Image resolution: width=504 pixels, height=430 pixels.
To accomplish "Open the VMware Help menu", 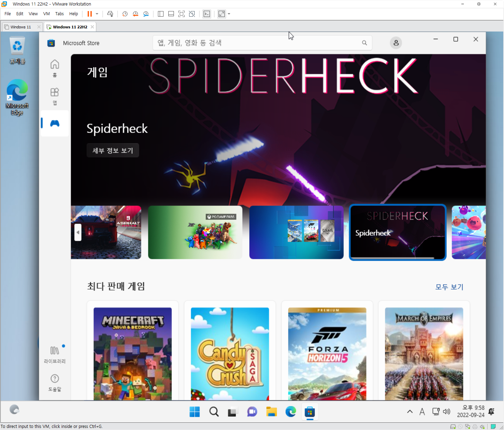I will [x=73, y=14].
